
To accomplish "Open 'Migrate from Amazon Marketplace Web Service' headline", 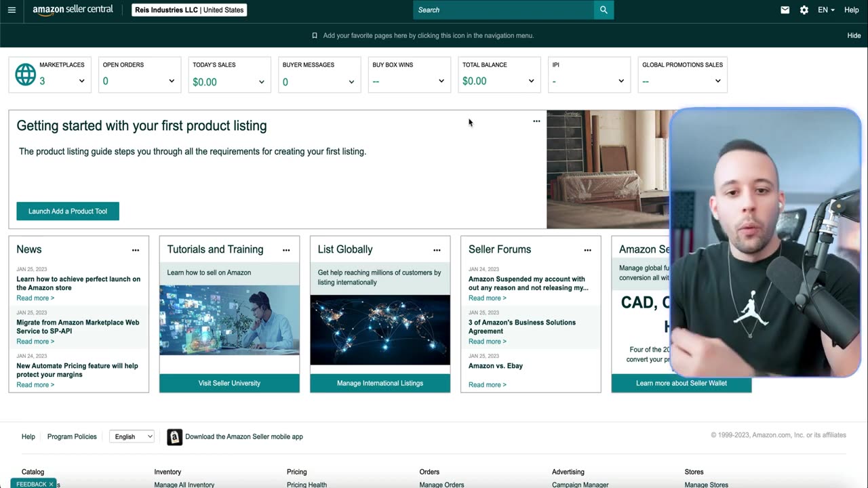I will click(x=78, y=327).
